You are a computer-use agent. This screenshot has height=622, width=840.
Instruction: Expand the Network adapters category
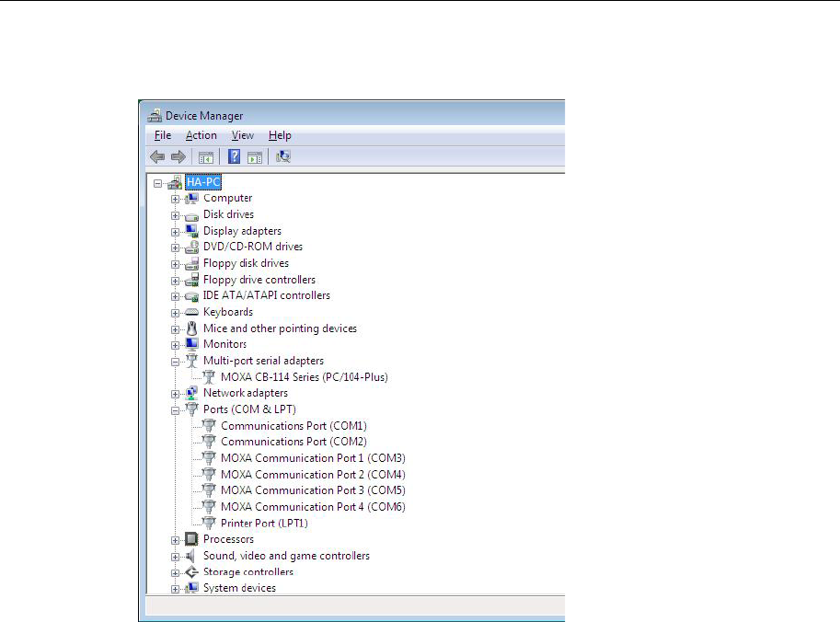pyautogui.click(x=175, y=394)
